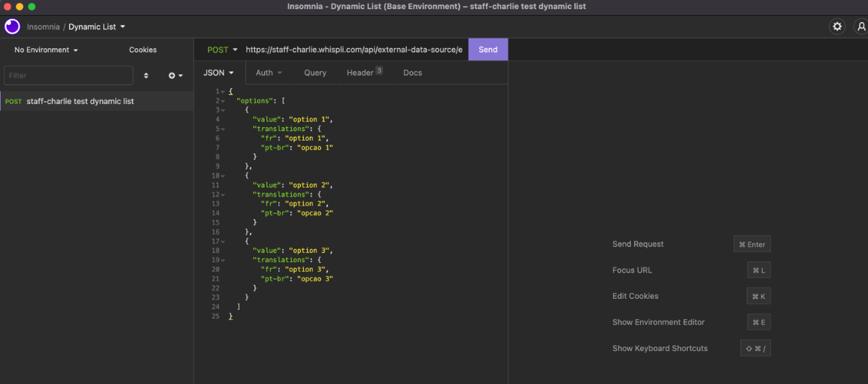Viewport: 868px width, 384px height.
Task: Click the "opcao 3" value in editor
Action: pos(315,279)
